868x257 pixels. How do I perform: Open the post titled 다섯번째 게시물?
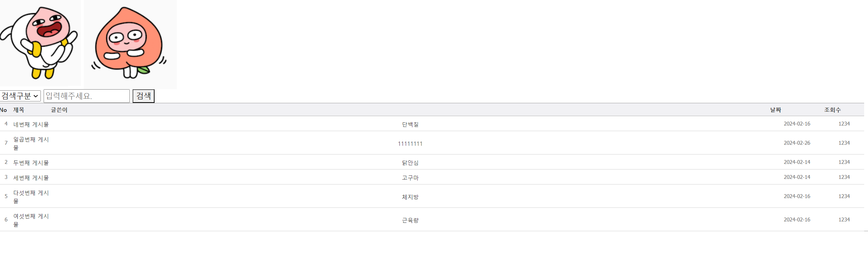coord(31,196)
